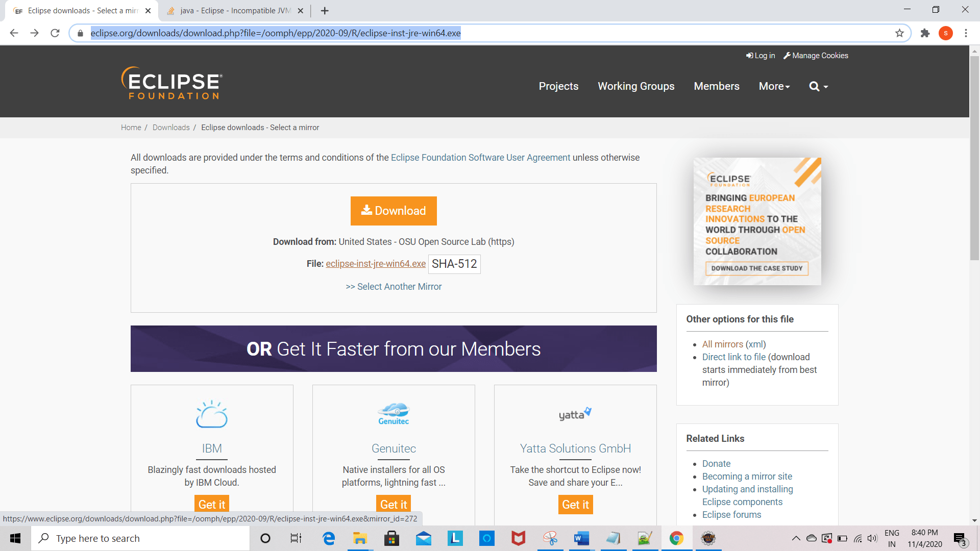Open the browser extensions puzzle icon
Screen dimensions: 980x551
click(x=925, y=33)
